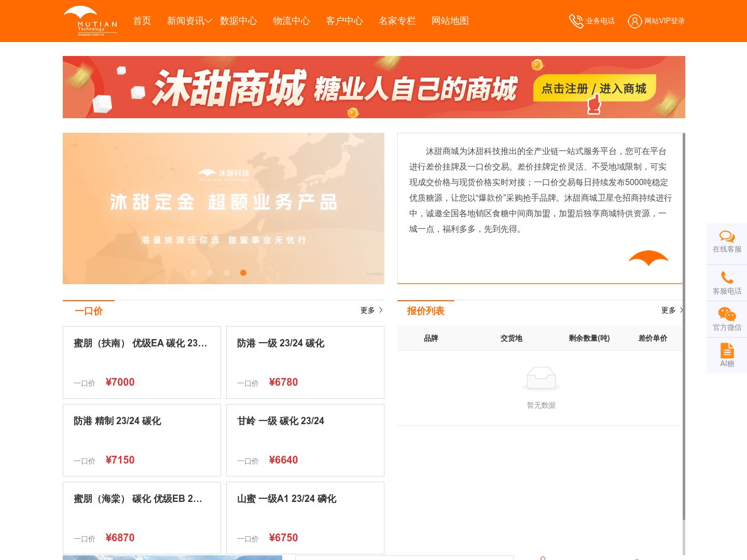Click the pointing hand icon on banner
The width and height of the screenshot is (747, 560).
pyautogui.click(x=594, y=105)
